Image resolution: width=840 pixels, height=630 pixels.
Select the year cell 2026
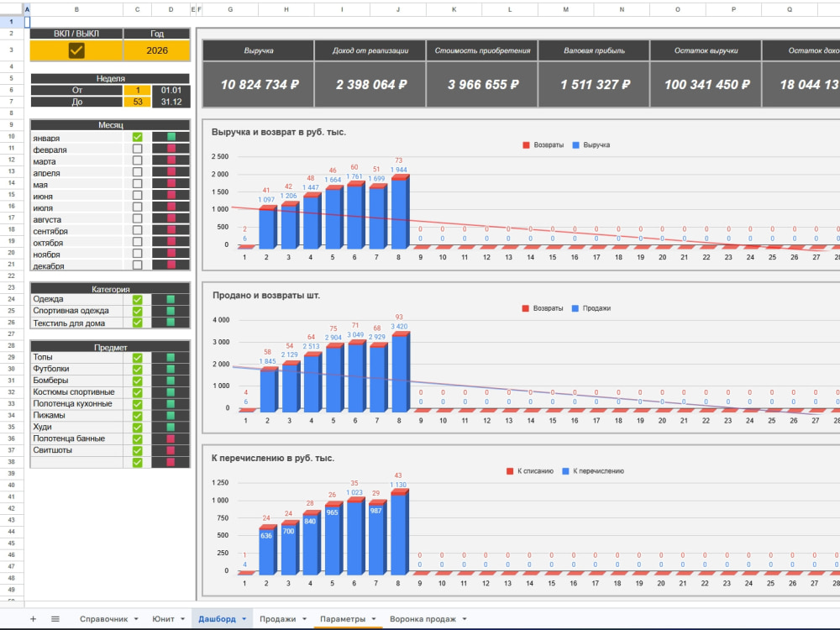pos(157,50)
